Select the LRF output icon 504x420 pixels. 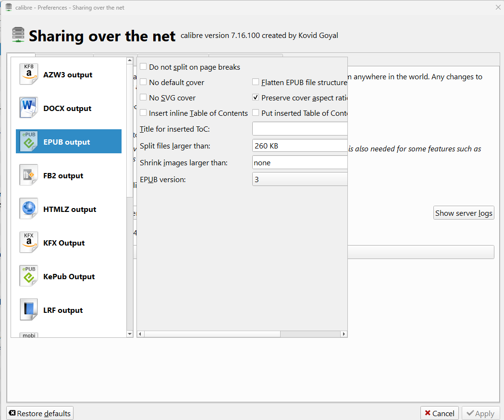click(29, 309)
